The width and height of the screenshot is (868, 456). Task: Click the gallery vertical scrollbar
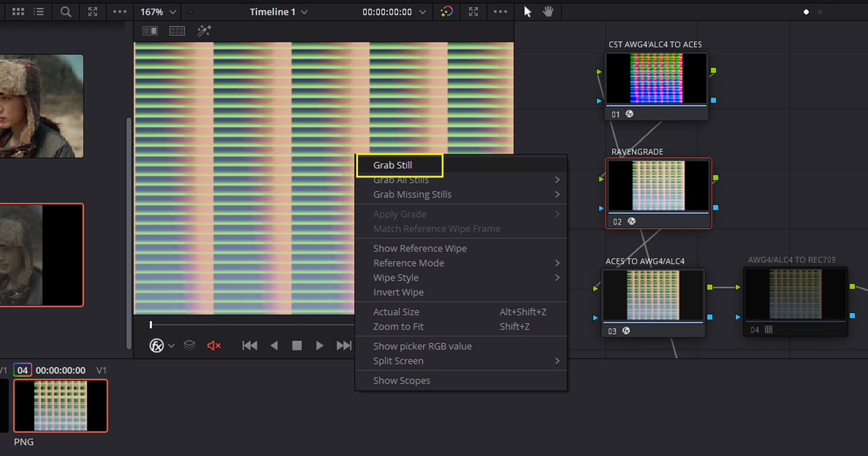[129, 233]
